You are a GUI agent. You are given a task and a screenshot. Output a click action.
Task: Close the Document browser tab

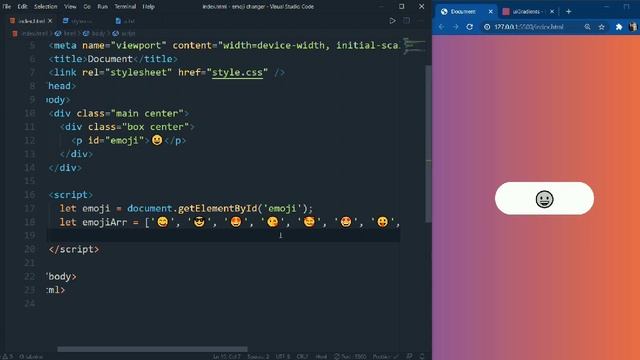click(491, 11)
